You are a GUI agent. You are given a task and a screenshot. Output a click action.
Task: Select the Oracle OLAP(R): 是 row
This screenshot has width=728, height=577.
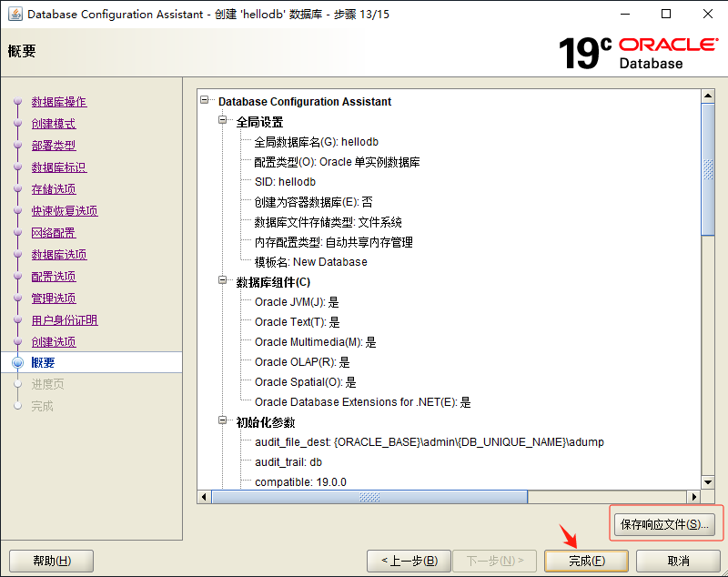(x=302, y=362)
